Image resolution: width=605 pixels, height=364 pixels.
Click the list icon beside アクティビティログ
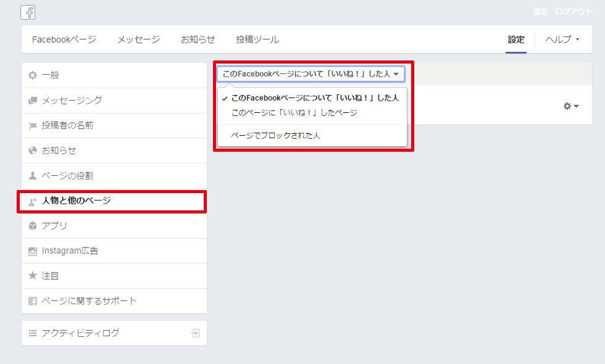click(33, 333)
